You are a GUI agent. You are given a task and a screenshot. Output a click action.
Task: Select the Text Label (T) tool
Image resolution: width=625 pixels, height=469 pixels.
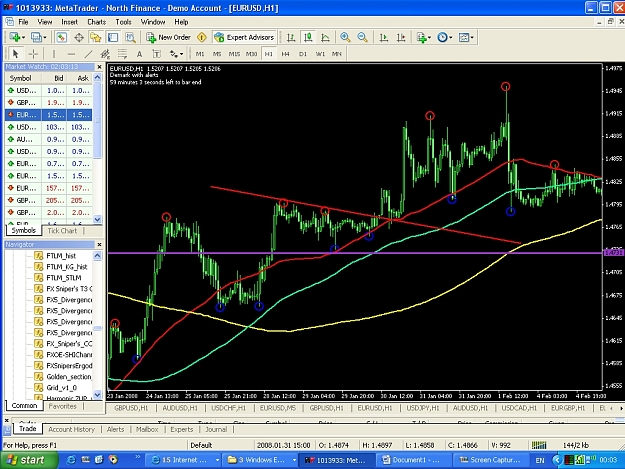point(157,54)
